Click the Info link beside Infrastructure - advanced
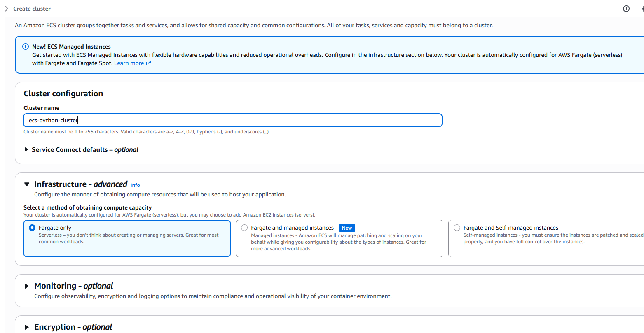Viewport: 644px width, 333px height. (135, 185)
